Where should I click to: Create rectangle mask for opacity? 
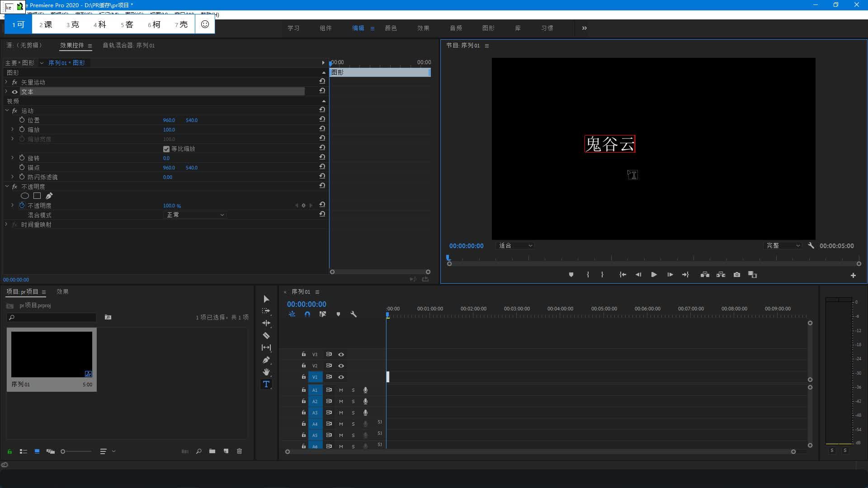(x=37, y=196)
